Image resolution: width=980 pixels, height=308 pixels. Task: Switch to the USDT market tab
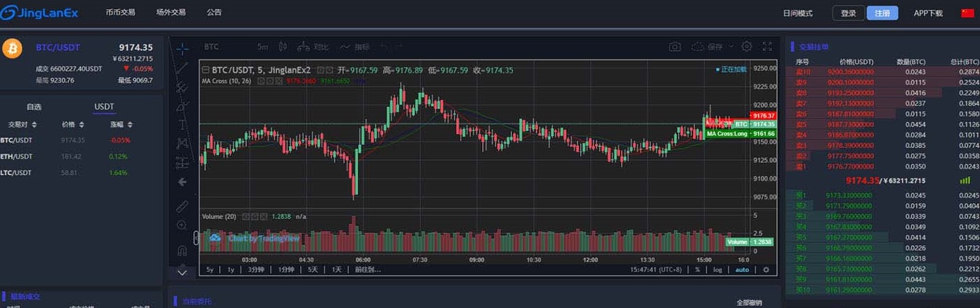tap(104, 107)
